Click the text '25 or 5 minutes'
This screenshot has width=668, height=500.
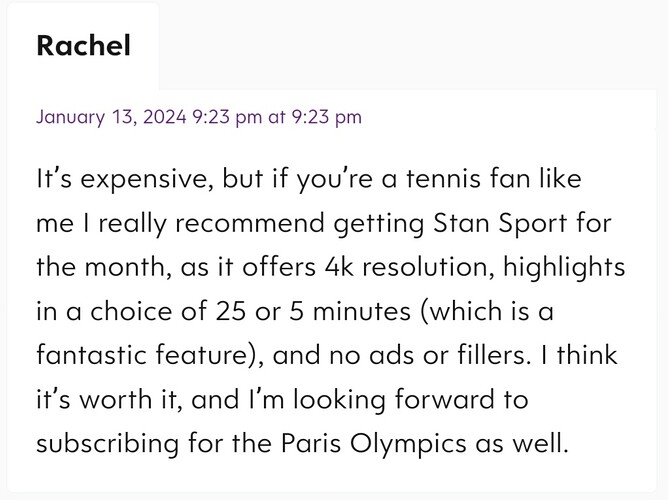[313, 311]
